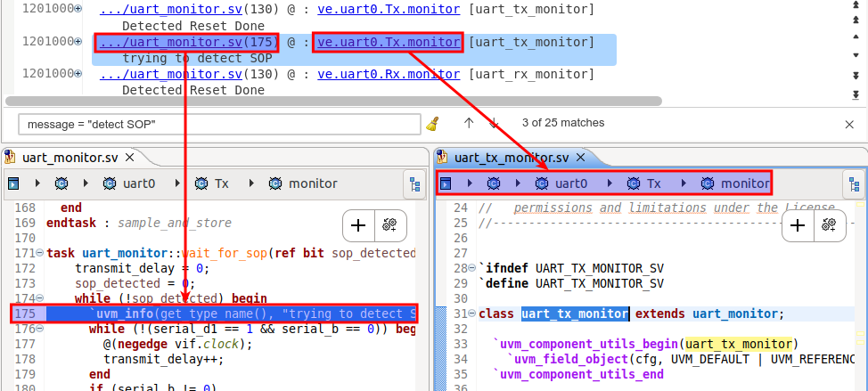
Task: Click the 'transmit_delay++;' code on line 178
Action: 165,360
